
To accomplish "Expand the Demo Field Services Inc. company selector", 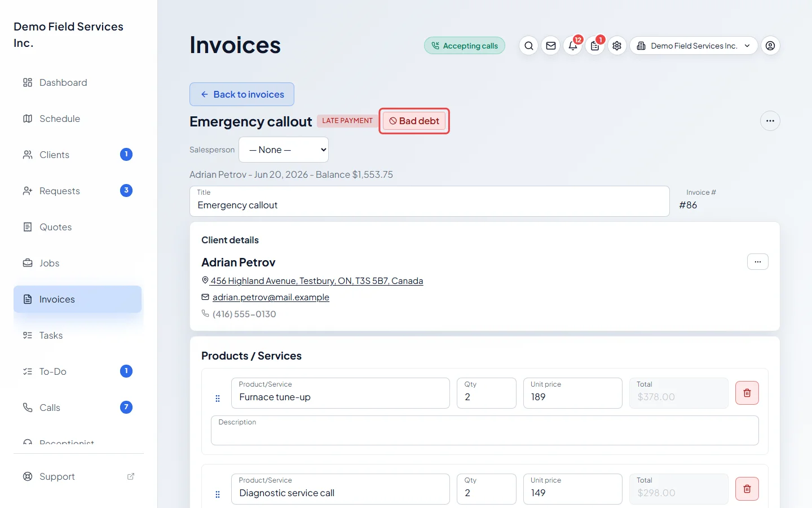I will pos(694,46).
